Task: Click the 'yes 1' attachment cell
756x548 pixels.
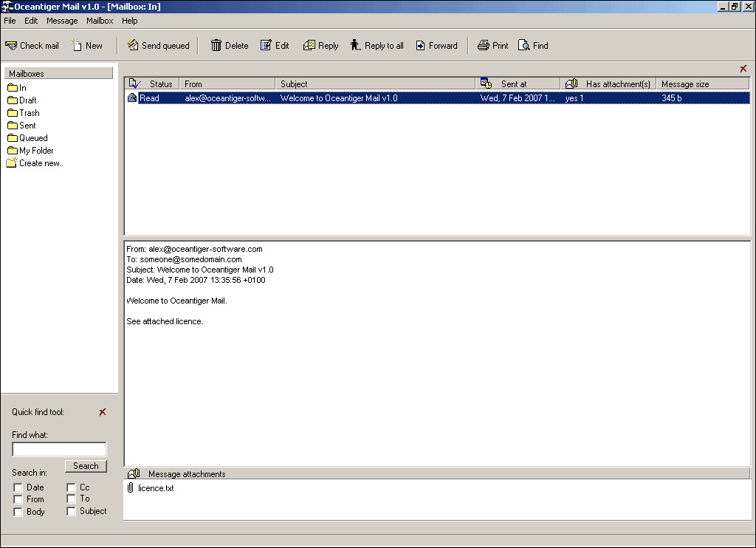Action: 574,98
